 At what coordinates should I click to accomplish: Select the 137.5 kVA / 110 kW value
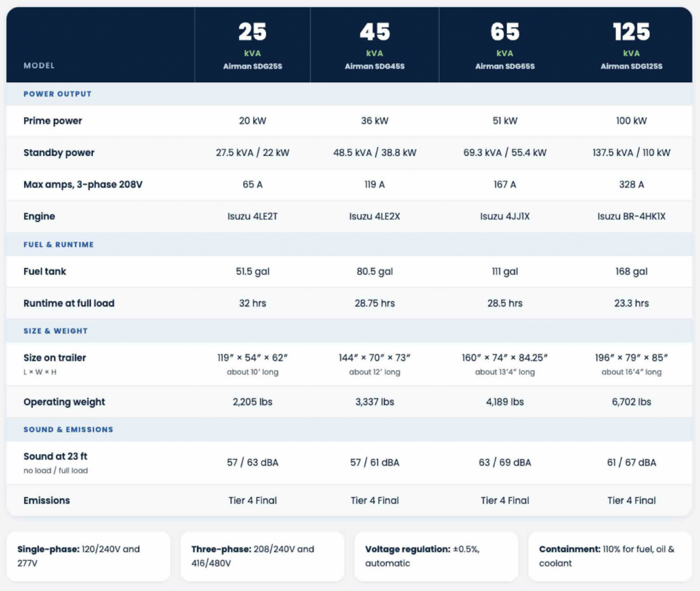631,153
